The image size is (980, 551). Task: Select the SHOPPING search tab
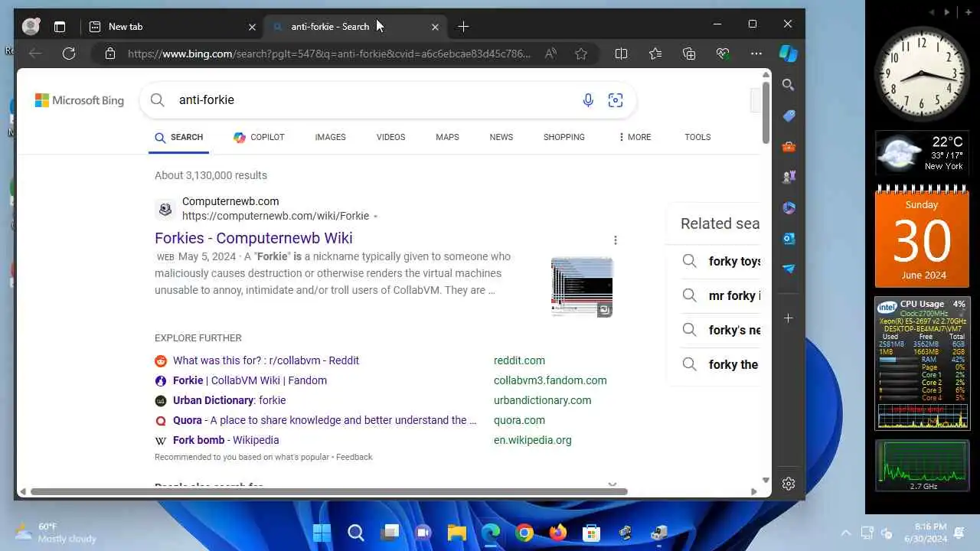coord(564,137)
